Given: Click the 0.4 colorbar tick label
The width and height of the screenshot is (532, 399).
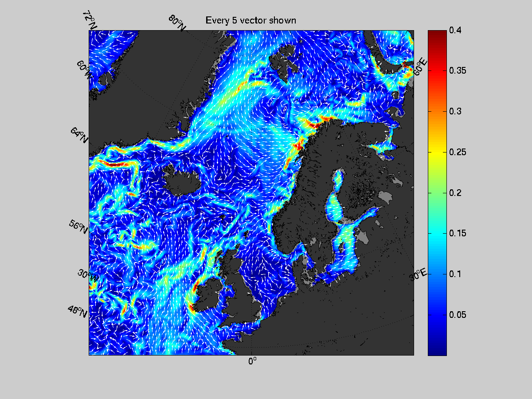Looking at the screenshot, I should tap(455, 30).
